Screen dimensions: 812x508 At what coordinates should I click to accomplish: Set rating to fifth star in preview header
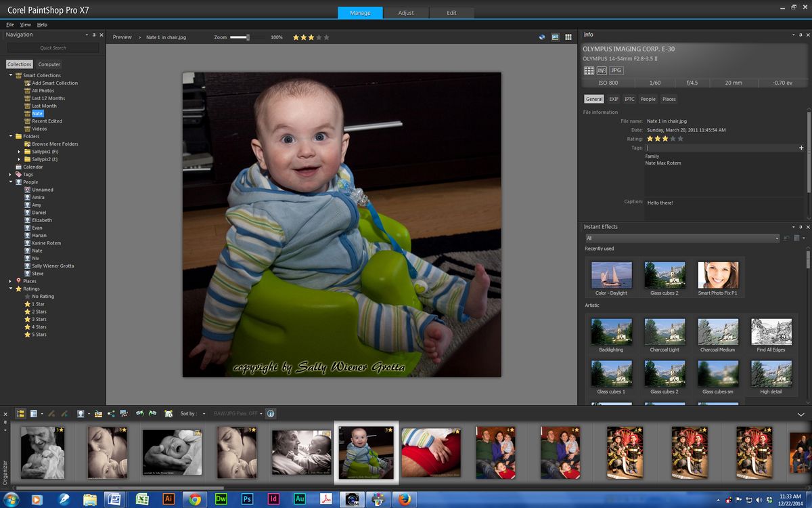[327, 37]
